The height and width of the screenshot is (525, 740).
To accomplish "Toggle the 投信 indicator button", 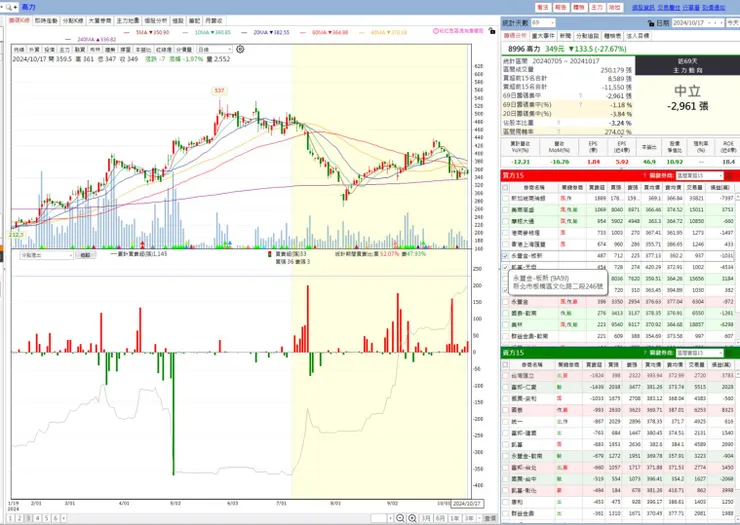I will [x=49, y=50].
